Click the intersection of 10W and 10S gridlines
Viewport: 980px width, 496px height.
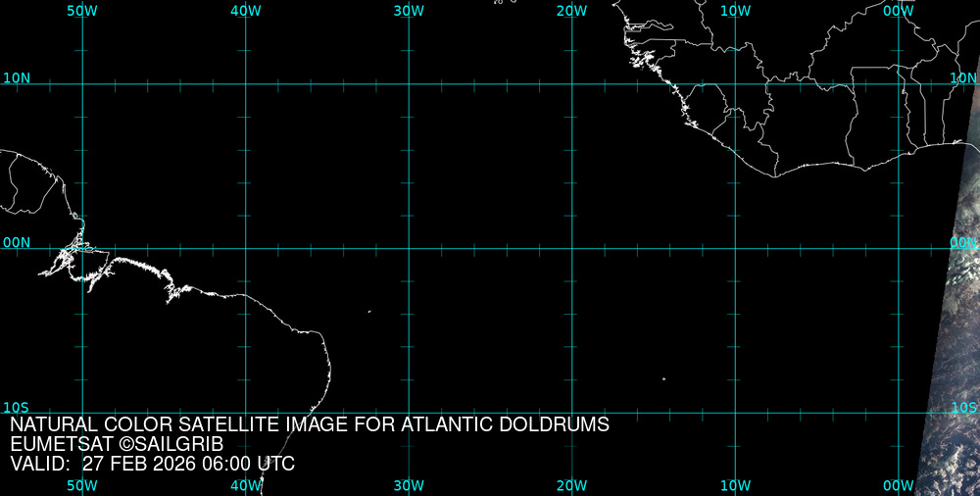pyautogui.click(x=735, y=413)
